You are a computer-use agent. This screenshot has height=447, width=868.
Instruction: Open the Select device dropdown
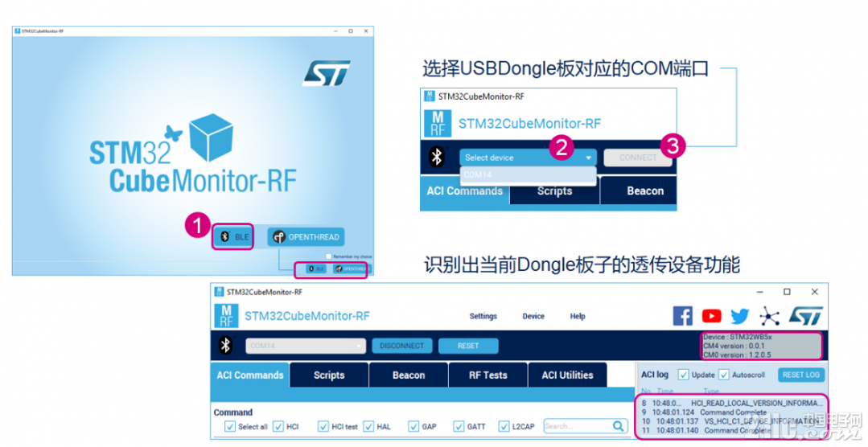[528, 158]
